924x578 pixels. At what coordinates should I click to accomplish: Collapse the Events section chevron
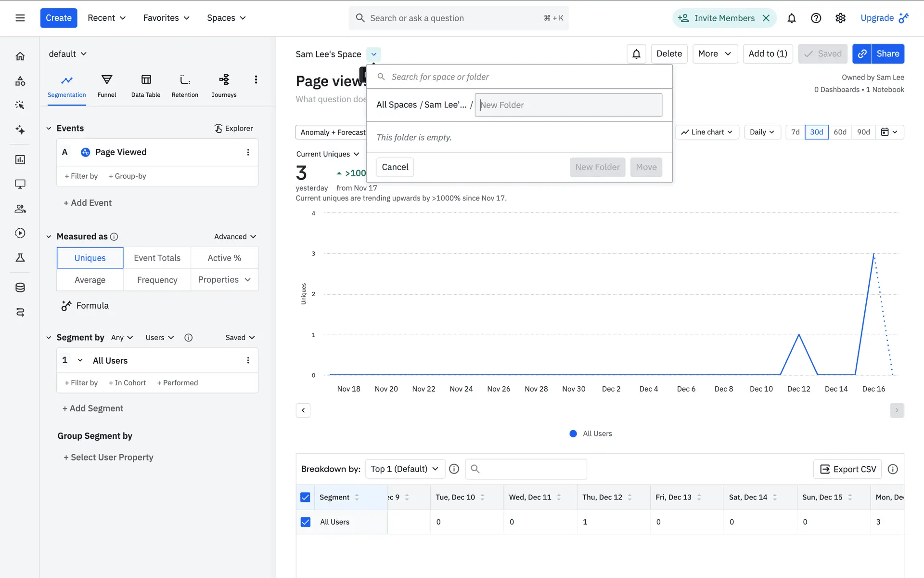[49, 128]
